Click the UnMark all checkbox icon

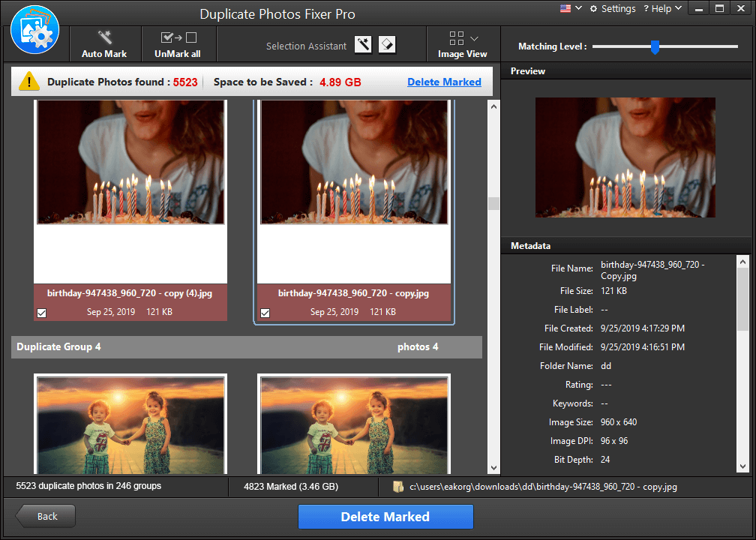coord(178,37)
